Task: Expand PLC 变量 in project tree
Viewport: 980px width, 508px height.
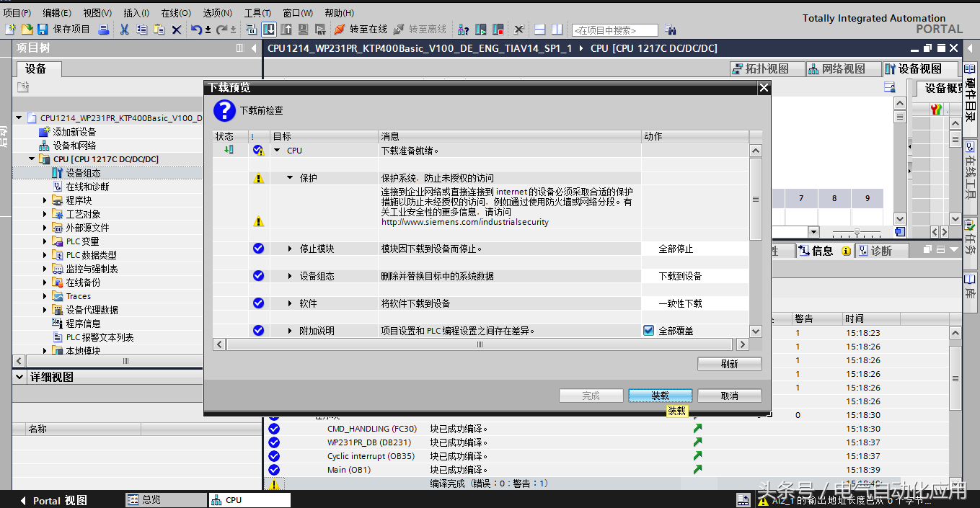Action: point(45,241)
